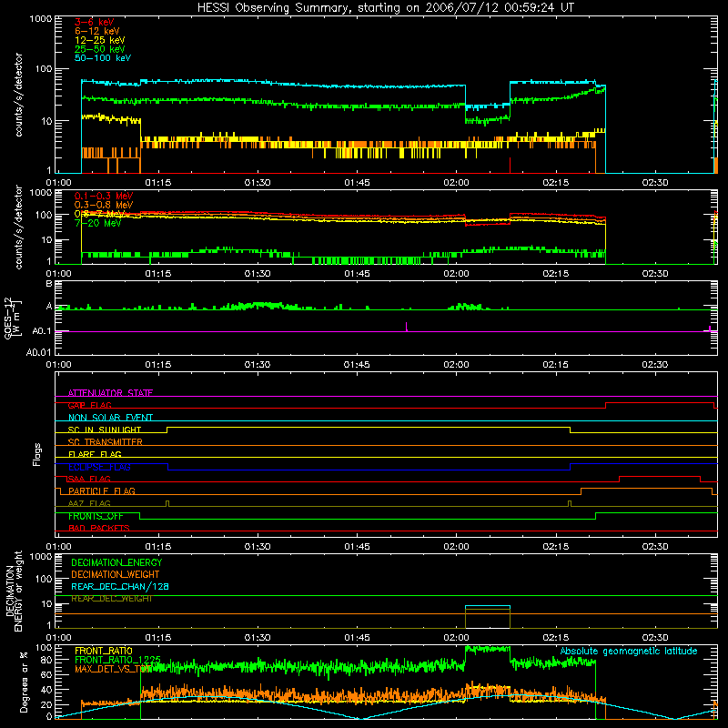Select the orange 6-12 keV legend label
Screen dimensions: 728x728
coord(97,31)
